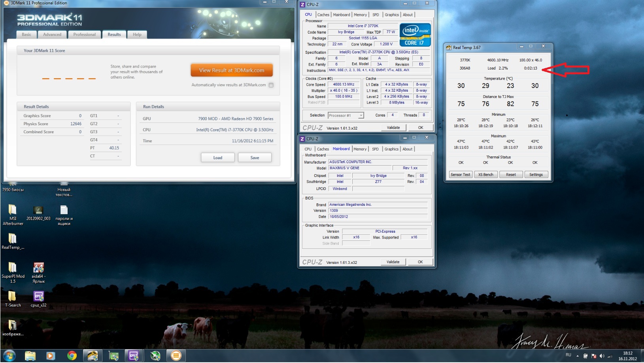Screen dimensions: 644x363
Task: Click OK in bottom CPU-Z window
Action: click(420, 262)
